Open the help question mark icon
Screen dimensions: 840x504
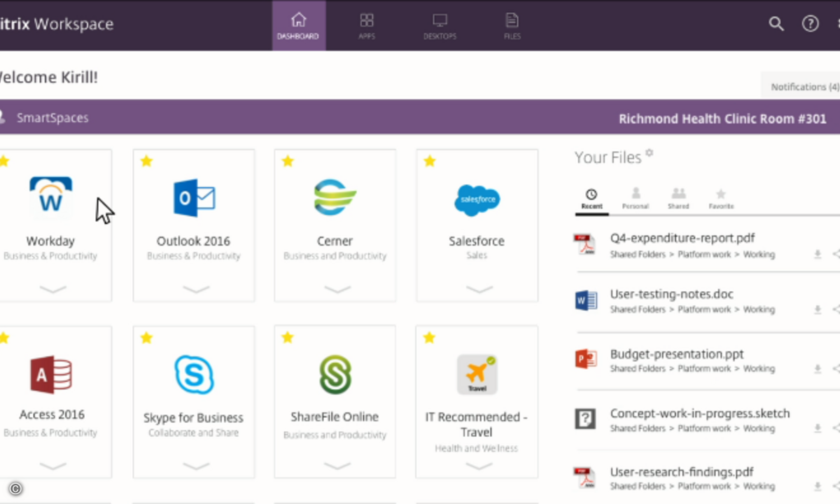810,24
